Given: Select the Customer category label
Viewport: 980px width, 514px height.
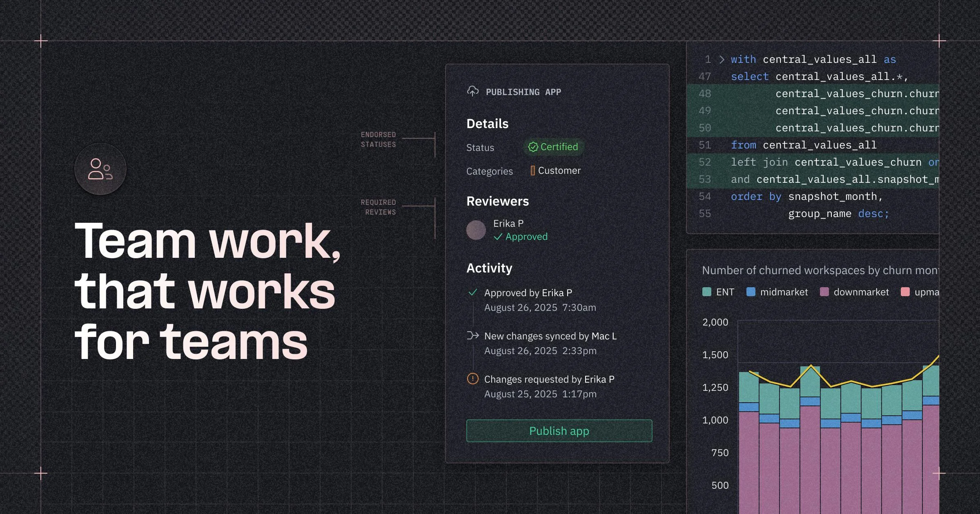Looking at the screenshot, I should pos(559,171).
